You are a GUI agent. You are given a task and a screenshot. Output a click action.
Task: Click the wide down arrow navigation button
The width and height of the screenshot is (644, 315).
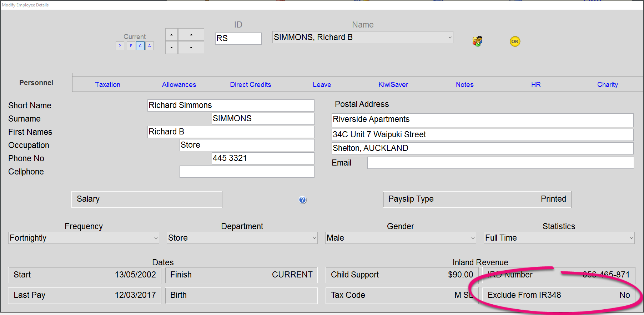(x=191, y=47)
